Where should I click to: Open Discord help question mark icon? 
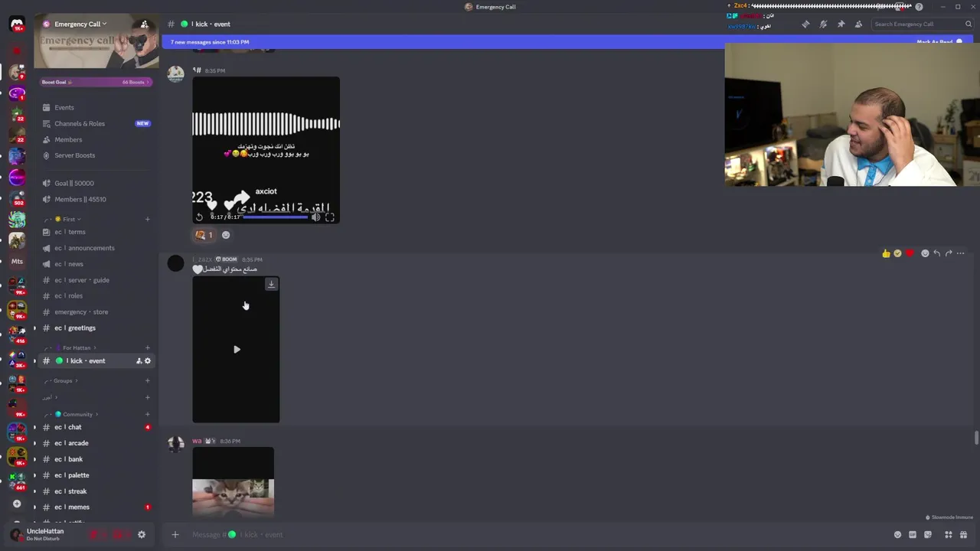coord(919,7)
